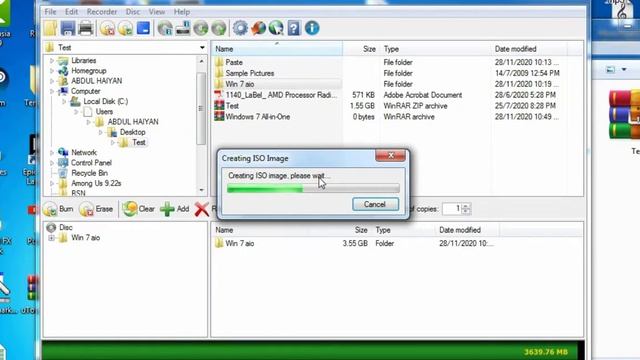The width and height of the screenshot is (640, 360).
Task: Click the yellow open-folder toolbar icon
Action: tap(51, 28)
